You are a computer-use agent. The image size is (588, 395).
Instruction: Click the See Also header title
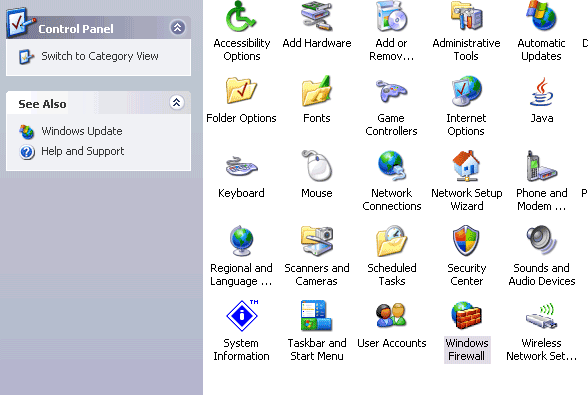coord(42,104)
